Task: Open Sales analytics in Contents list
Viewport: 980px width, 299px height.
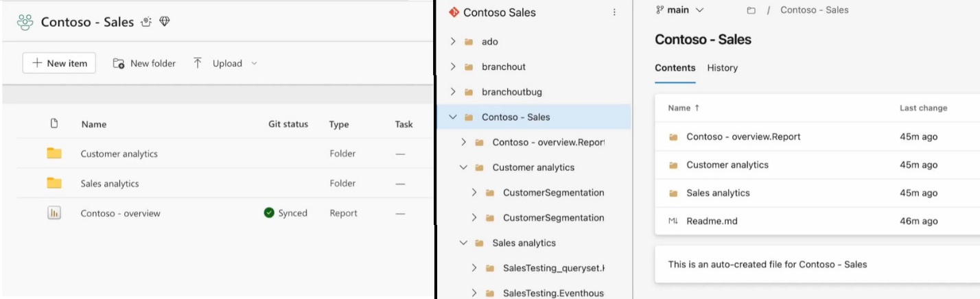Action: [x=719, y=193]
